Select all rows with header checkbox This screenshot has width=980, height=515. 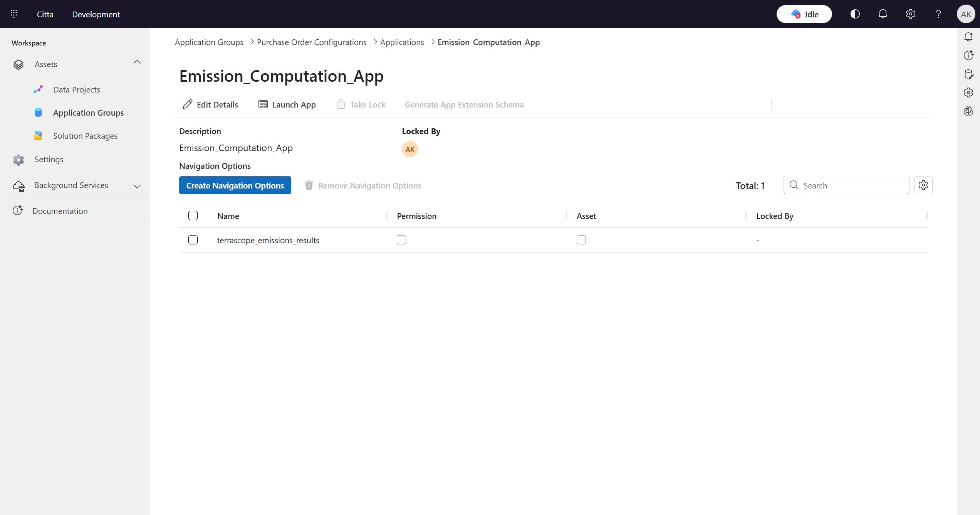tap(193, 215)
